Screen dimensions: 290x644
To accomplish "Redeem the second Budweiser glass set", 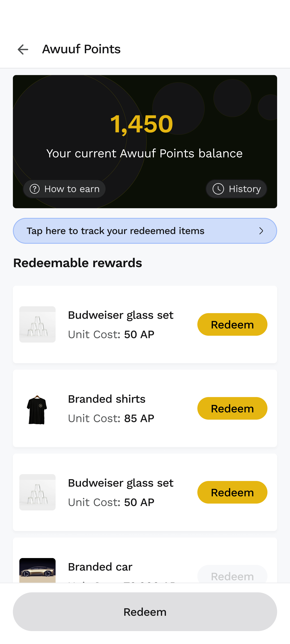I will click(232, 492).
